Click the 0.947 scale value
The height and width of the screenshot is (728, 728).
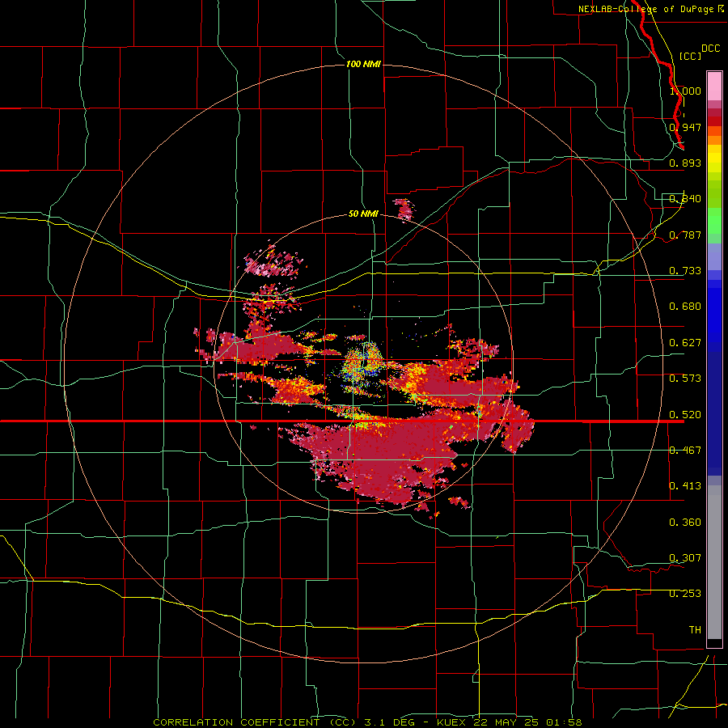tap(685, 127)
